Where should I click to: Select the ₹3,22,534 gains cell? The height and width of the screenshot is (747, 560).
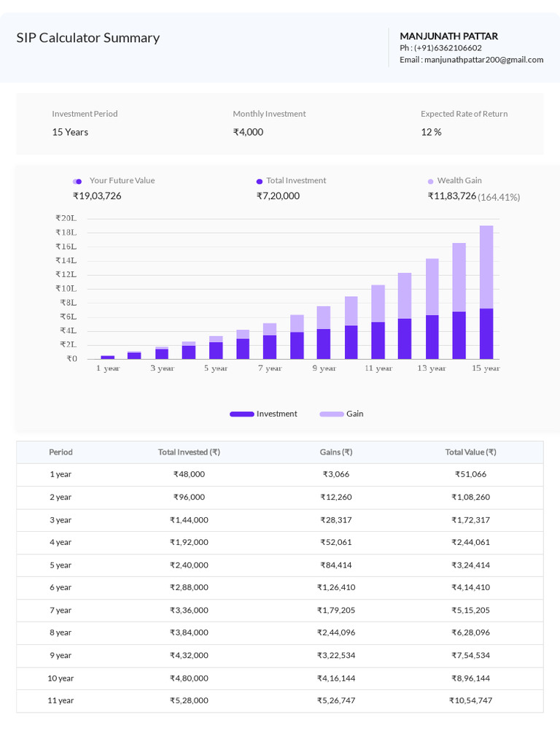[336, 656]
